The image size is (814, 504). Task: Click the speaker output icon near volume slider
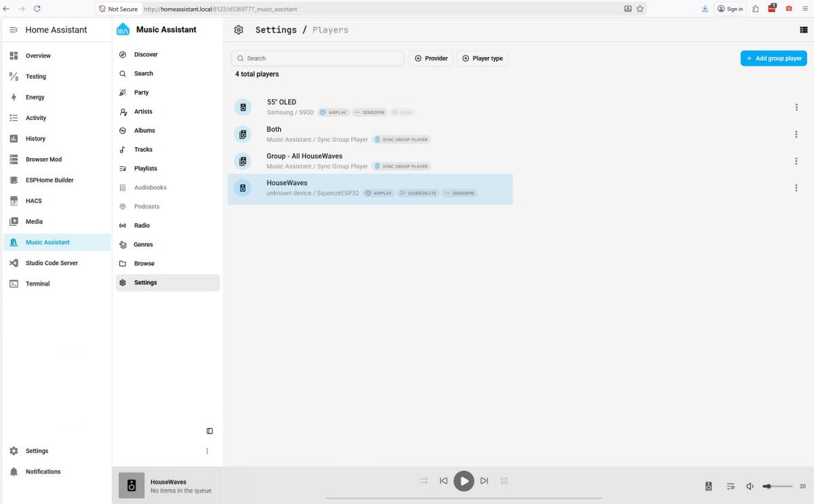[708, 486]
